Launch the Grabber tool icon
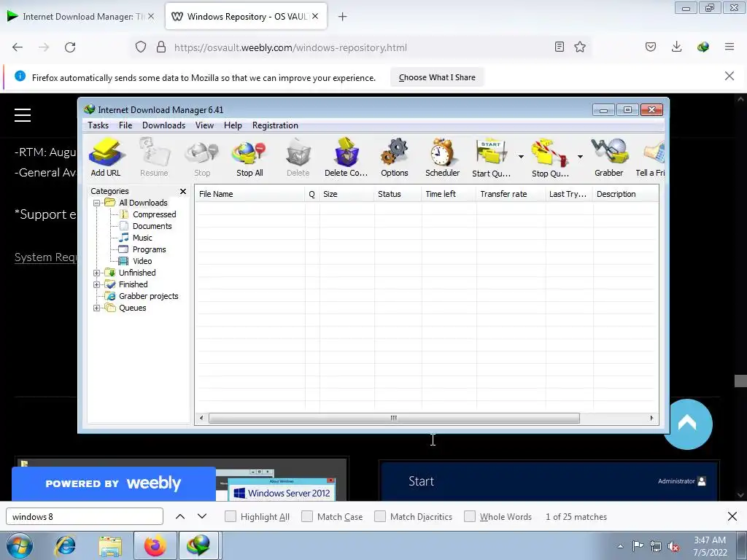 tap(609, 157)
